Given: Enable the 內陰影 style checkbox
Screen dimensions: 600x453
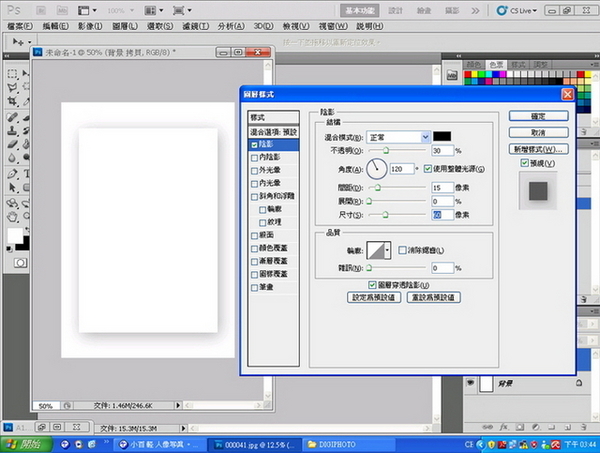Looking at the screenshot, I should (254, 158).
